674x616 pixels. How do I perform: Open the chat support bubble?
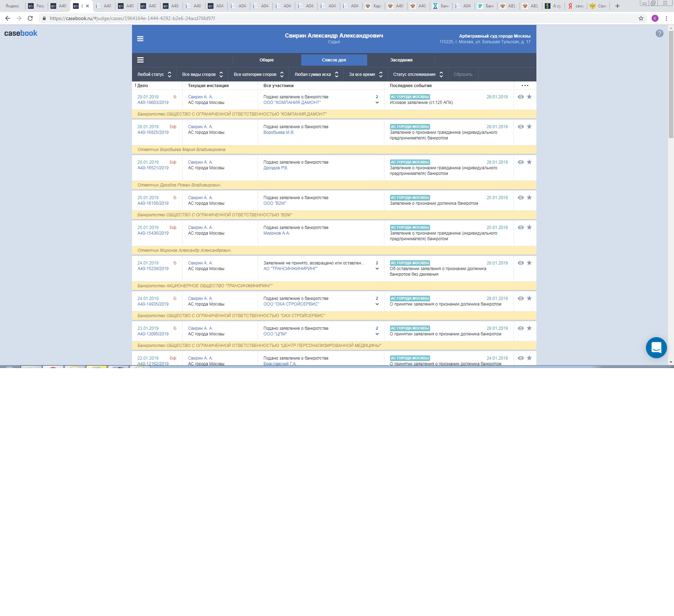(656, 348)
